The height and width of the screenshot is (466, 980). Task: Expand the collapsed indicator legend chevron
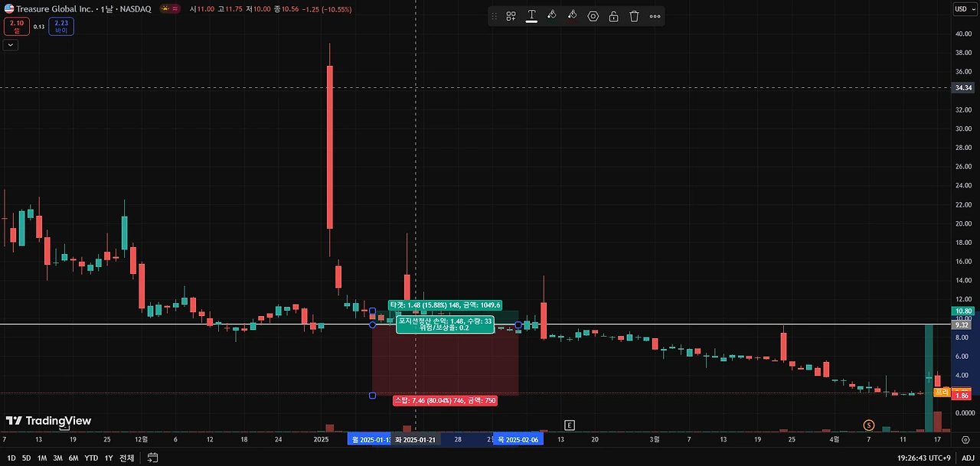[x=10, y=45]
